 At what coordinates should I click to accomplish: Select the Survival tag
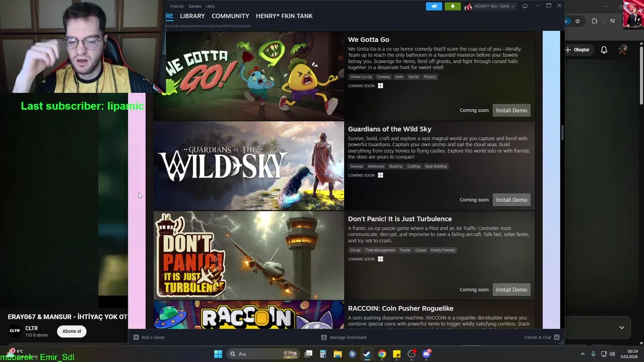click(356, 166)
